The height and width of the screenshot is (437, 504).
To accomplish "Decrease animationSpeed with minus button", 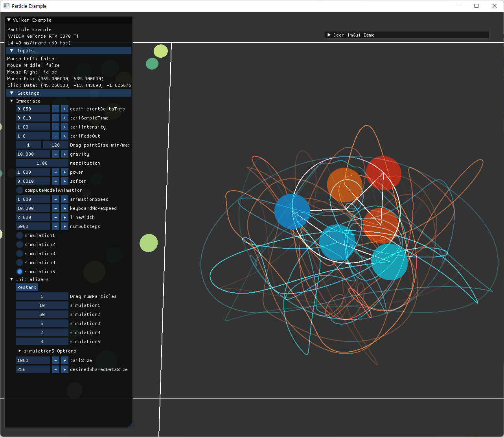I will pos(55,199).
